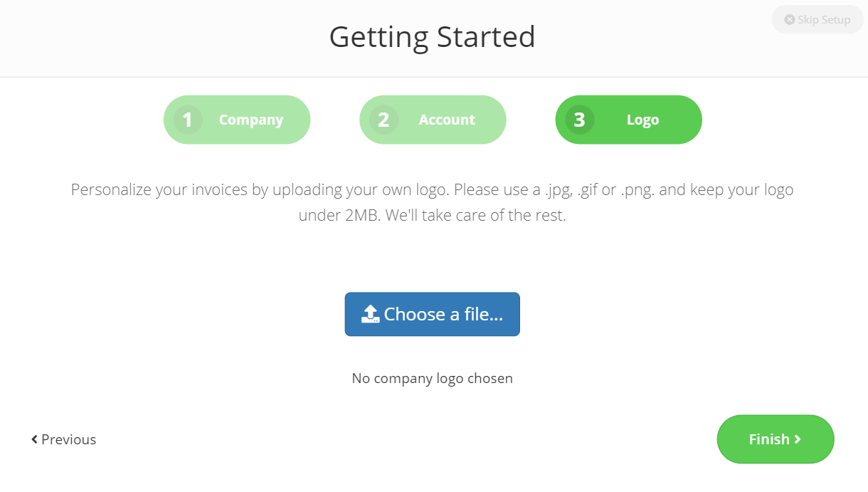Select the number 2 step circle
868x492 pixels.
point(383,120)
